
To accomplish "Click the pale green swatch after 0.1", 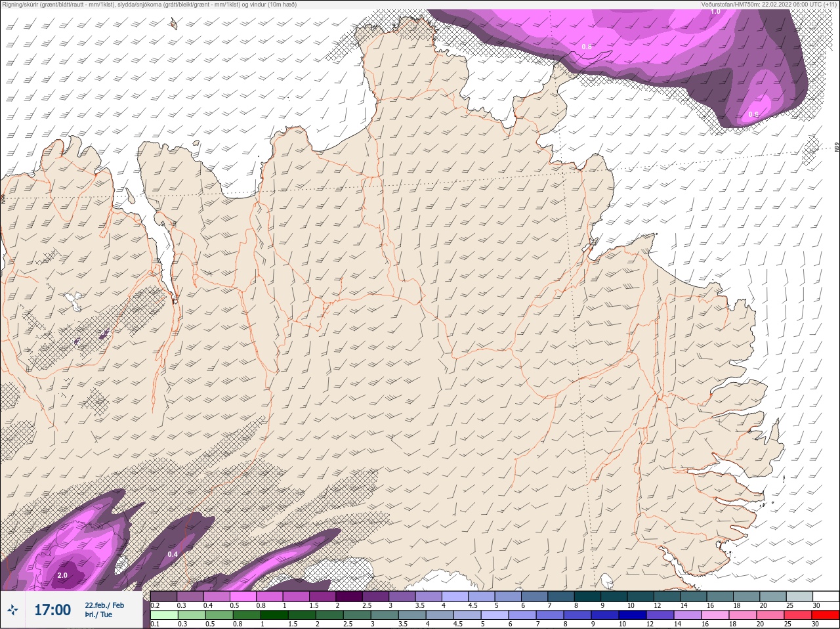I will click(164, 616).
